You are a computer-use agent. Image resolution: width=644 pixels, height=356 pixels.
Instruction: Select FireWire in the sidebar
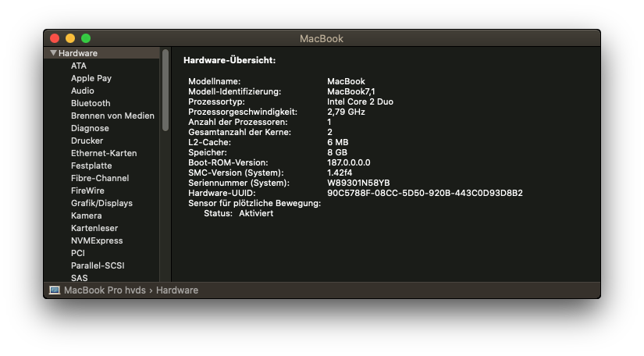(87, 190)
